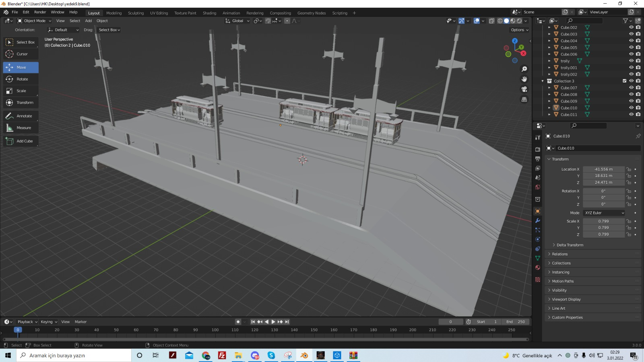The height and width of the screenshot is (362, 644).
Task: Open the Particles properties tab
Action: pyautogui.click(x=538, y=230)
